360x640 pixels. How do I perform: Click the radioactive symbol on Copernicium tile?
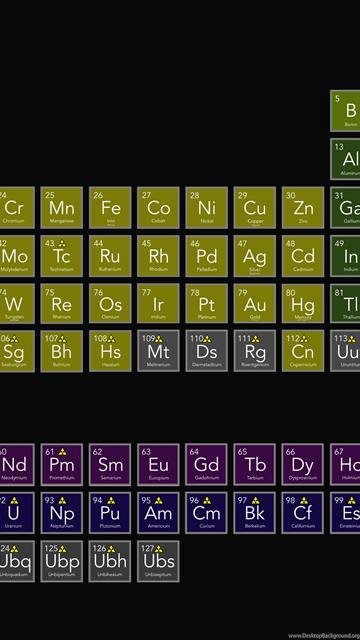303,339
